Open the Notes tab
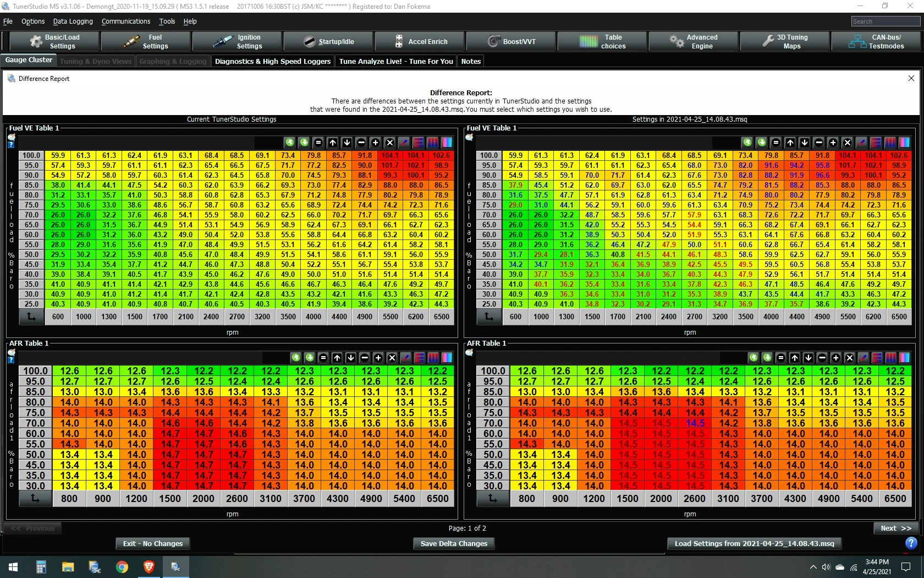The width and height of the screenshot is (924, 578). [x=471, y=61]
